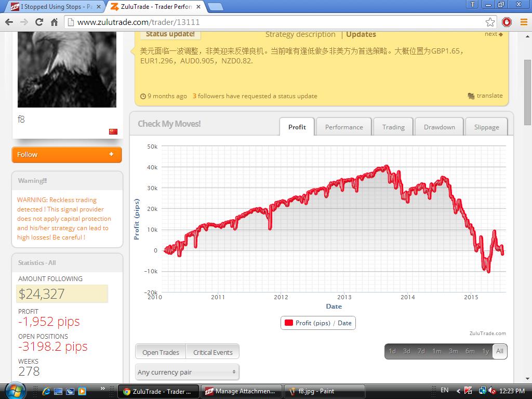The width and height of the screenshot is (532, 399).
Task: Open the Trading chart tab
Action: [x=393, y=127]
